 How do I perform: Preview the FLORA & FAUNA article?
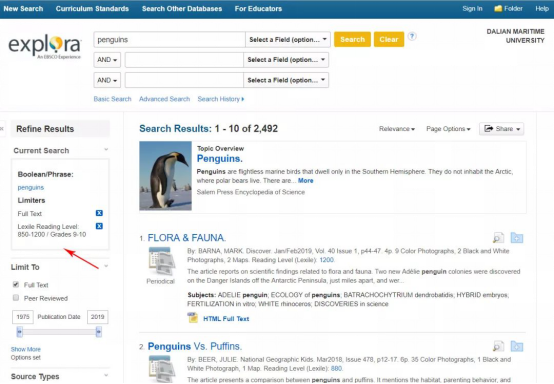tap(498, 238)
